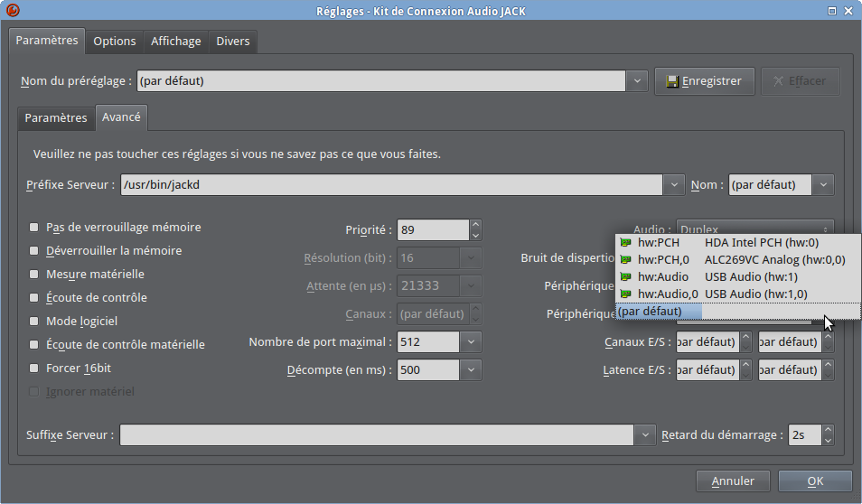Screen dimensions: 862x504
Task: Enable Forcer 16bit option
Action: (x=34, y=369)
